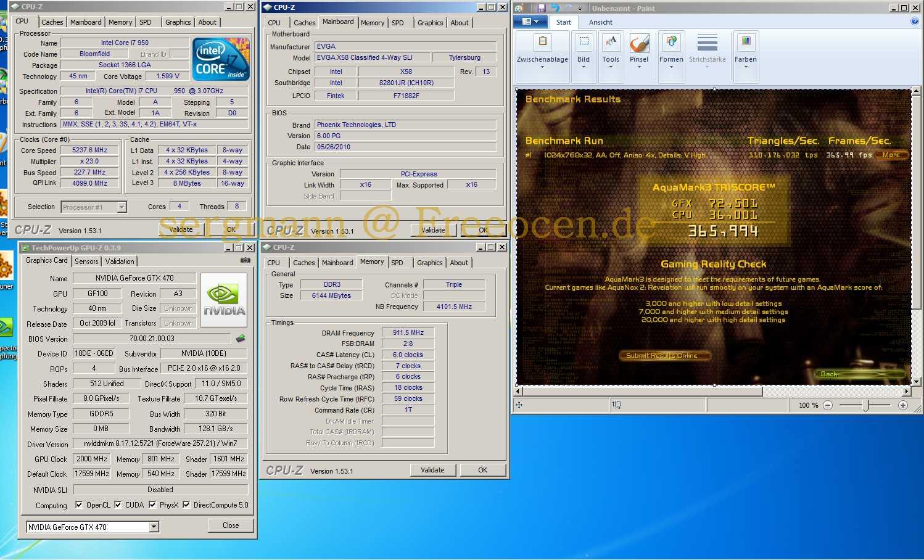Open the SPD tab in Memory CPU-Z window
The height and width of the screenshot is (560, 924).
[x=397, y=263]
